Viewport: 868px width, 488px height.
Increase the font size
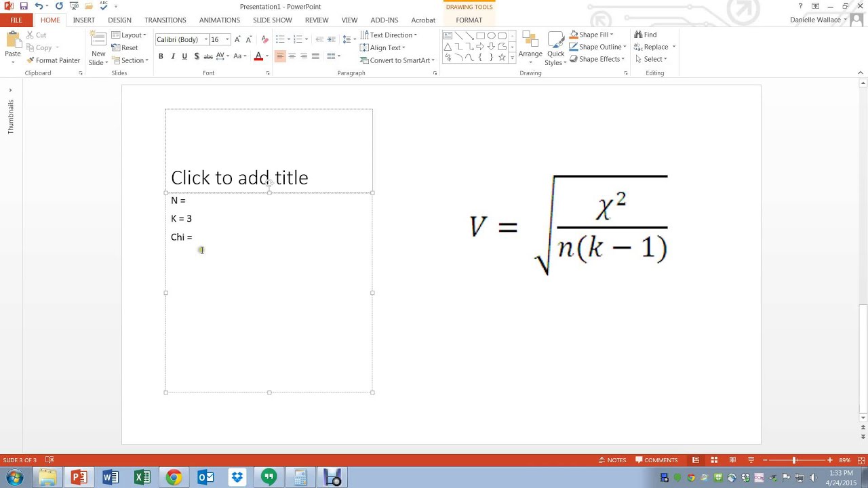pyautogui.click(x=237, y=39)
